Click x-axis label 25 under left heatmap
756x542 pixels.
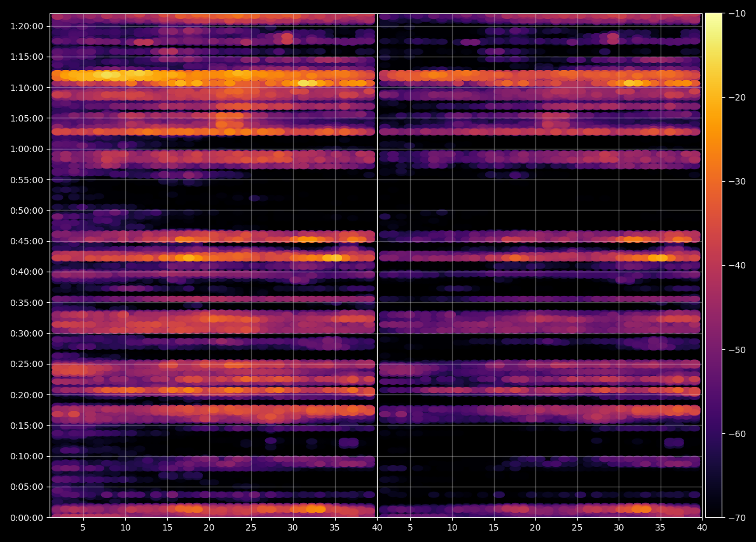click(251, 527)
